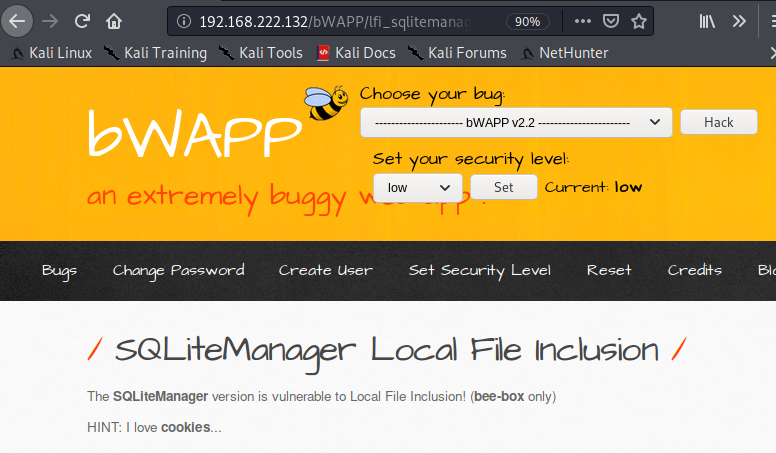Expand the Choose your bug dropdown

pos(516,122)
